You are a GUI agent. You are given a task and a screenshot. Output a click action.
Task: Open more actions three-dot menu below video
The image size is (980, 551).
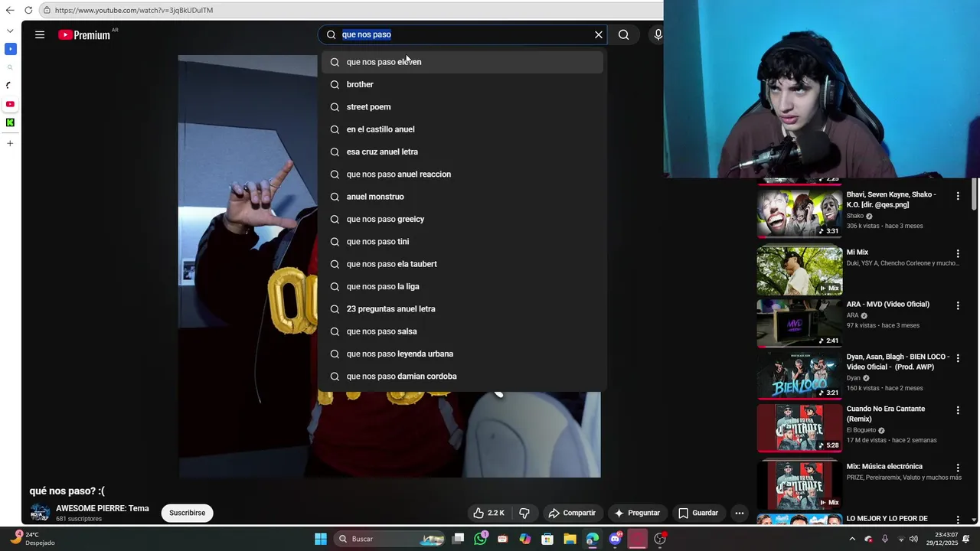[739, 513]
